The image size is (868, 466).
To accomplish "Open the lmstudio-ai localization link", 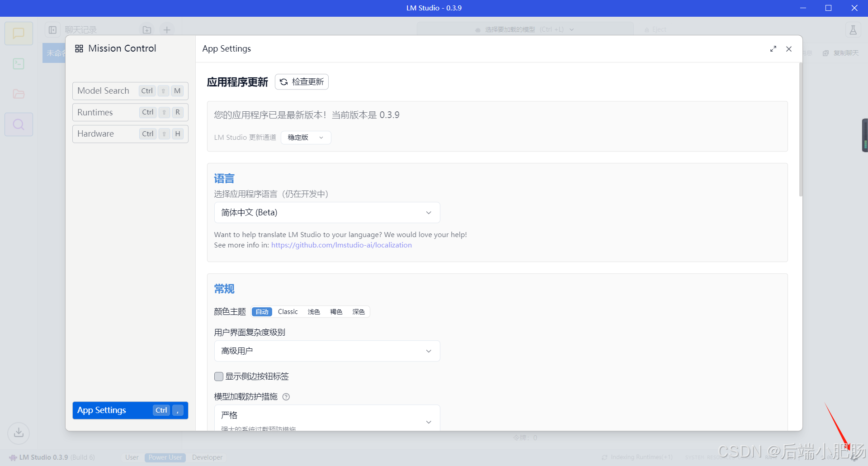I will coord(341,245).
